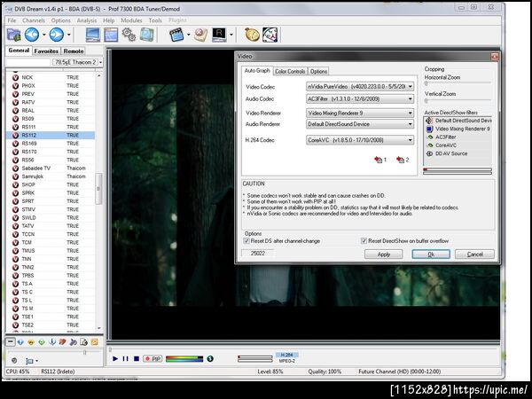Pause playback with the Pause button
532x399 pixels.
click(126, 358)
